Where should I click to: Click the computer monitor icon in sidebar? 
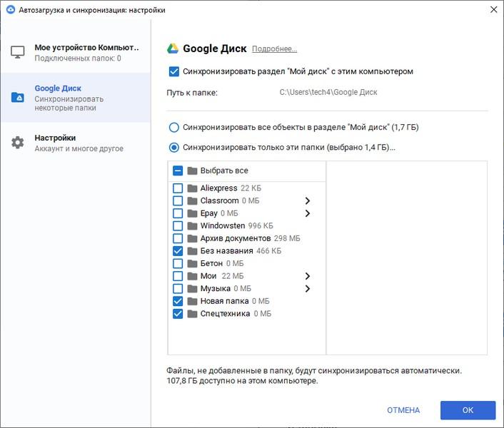(18, 52)
